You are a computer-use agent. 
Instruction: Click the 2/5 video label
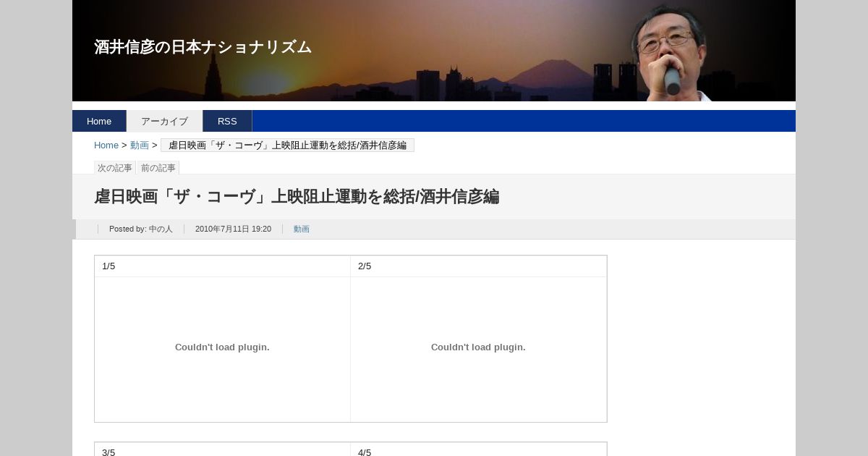click(365, 266)
